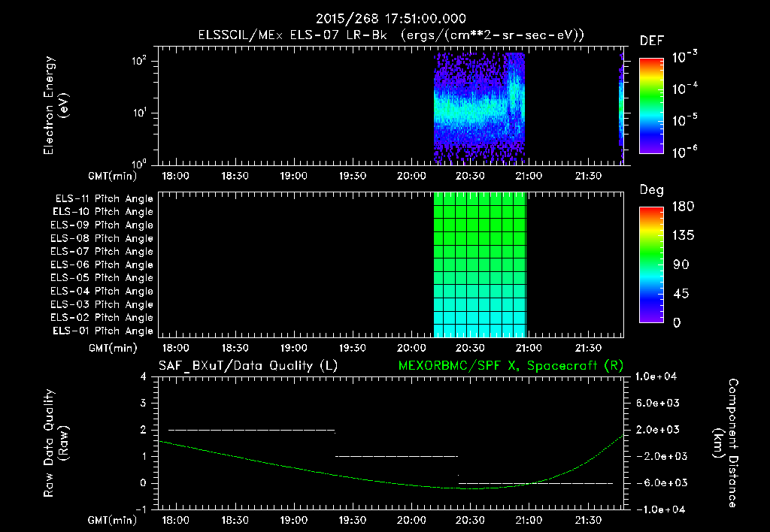Viewport: 770px width, 532px height.
Task: Click the data quality line at level 0
Action: click(x=535, y=483)
